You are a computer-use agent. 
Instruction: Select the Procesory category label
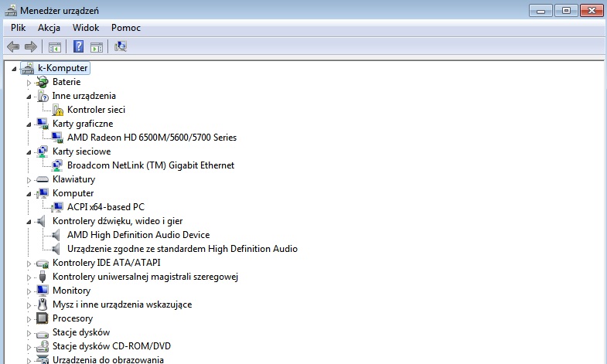(73, 318)
